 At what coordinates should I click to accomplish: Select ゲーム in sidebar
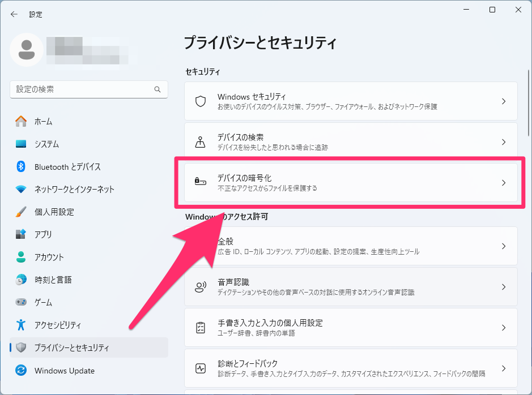(x=89, y=302)
